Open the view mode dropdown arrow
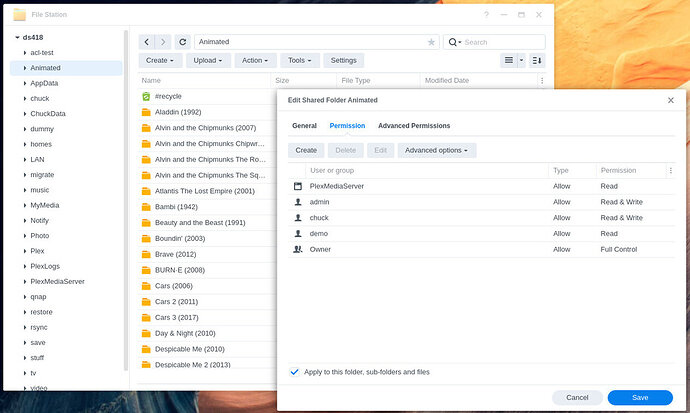This screenshot has height=413, width=690. click(521, 60)
